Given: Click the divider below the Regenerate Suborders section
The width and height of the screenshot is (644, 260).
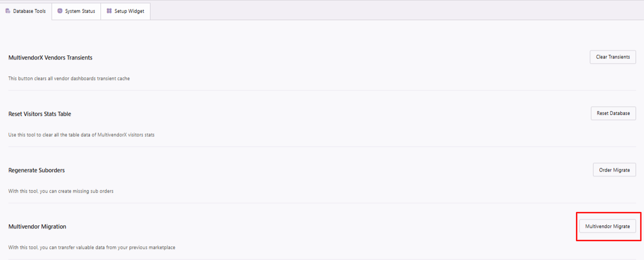Looking at the screenshot, I should [x=322, y=203].
